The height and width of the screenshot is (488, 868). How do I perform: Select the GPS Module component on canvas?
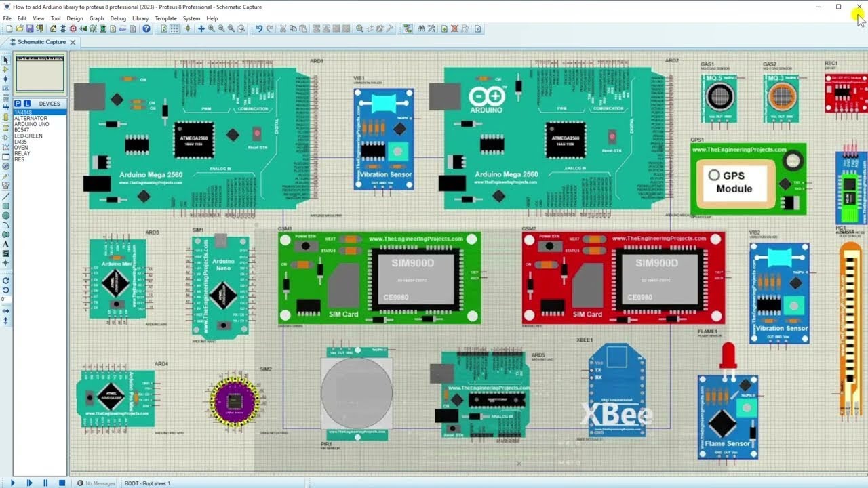(749, 179)
